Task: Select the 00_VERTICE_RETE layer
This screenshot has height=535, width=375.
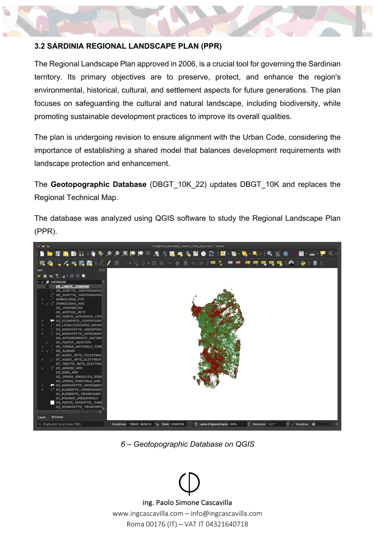Action: click(x=71, y=312)
